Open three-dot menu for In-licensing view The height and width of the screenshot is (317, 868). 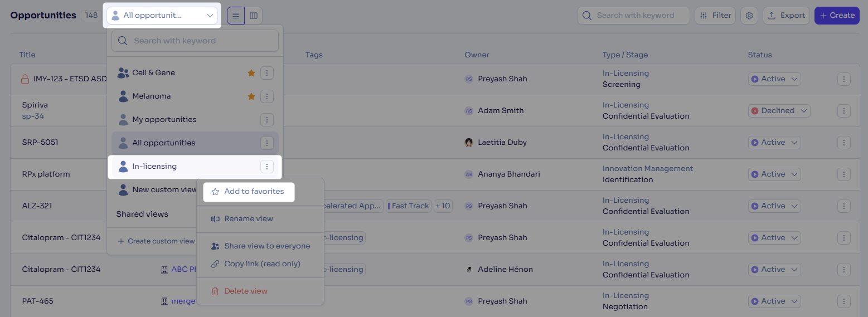coord(267,167)
